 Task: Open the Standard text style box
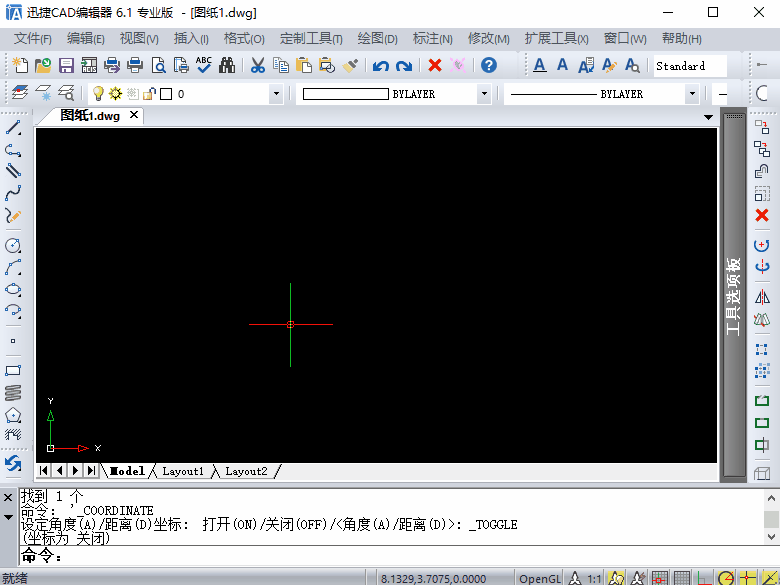pyautogui.click(x=690, y=66)
